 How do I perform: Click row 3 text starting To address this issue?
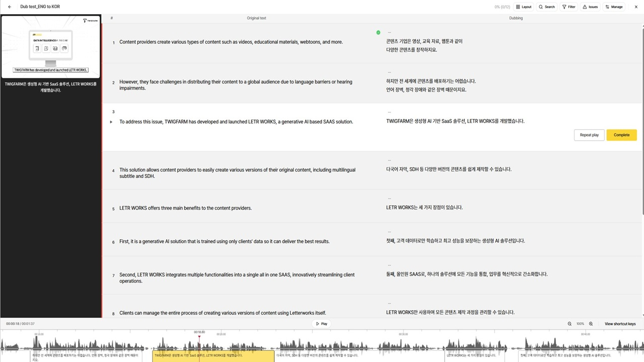(236, 122)
